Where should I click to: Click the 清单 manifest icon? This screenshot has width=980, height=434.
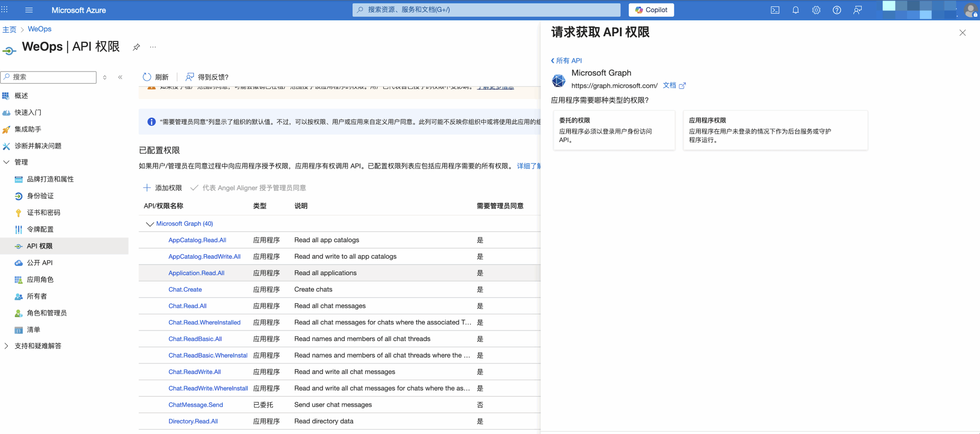[18, 330]
